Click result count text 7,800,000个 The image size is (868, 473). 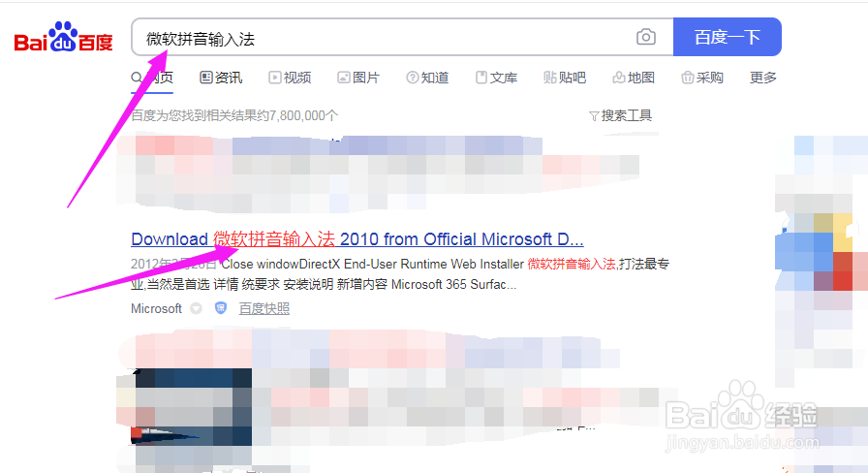point(303,115)
